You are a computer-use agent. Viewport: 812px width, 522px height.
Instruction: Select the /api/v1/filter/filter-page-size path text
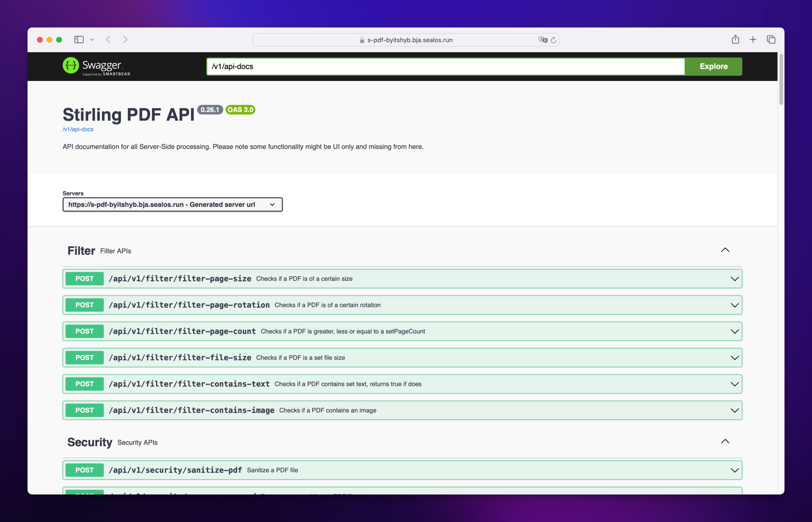click(x=180, y=279)
